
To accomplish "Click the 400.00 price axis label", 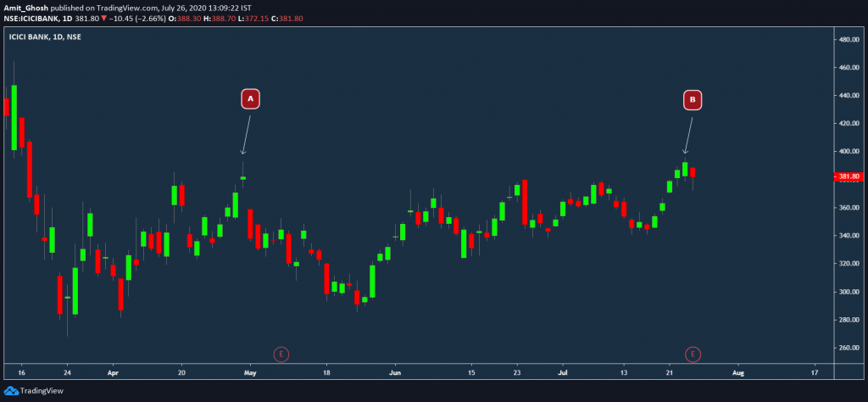I will 849,151.
